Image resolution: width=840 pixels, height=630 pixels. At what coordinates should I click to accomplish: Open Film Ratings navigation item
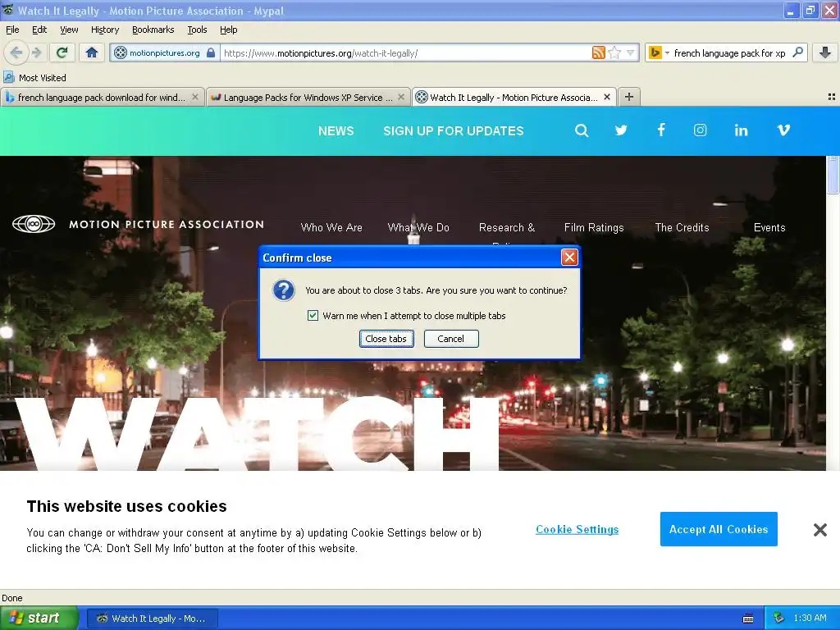[x=594, y=228]
